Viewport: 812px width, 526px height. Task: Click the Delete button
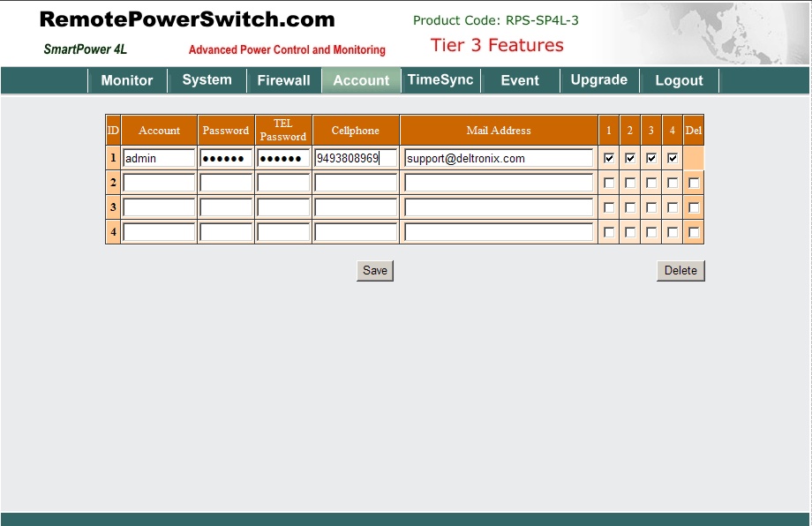pos(680,271)
